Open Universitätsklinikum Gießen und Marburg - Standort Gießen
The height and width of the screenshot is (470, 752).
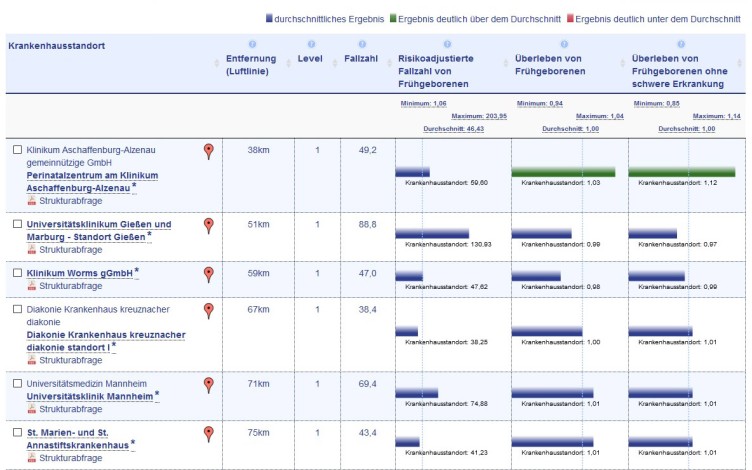tap(99, 231)
